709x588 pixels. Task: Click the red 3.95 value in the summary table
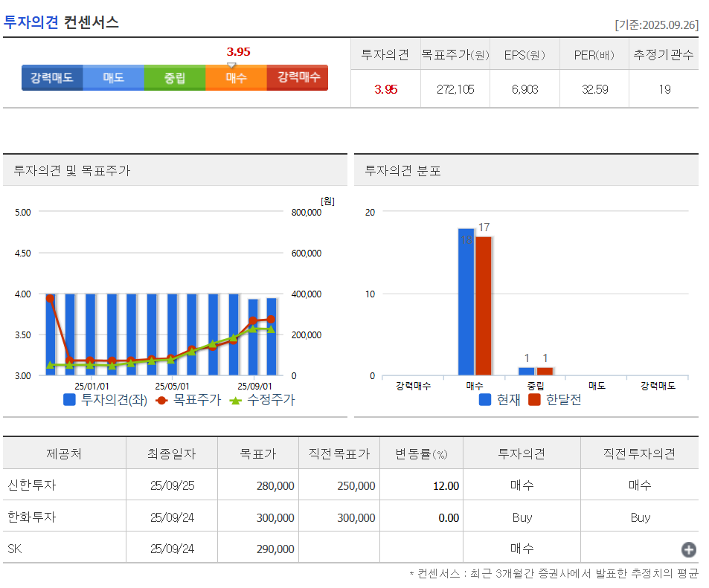click(385, 89)
